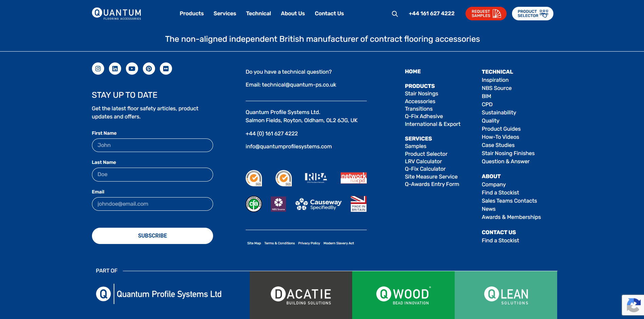Viewport: 644px width, 319px height.
Task: Go to the footer HOME link
Action: tap(413, 72)
